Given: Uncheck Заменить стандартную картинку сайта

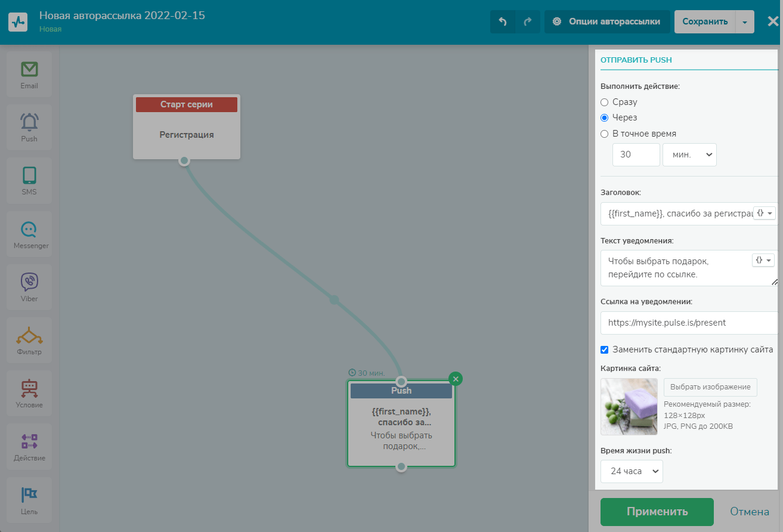Looking at the screenshot, I should tap(605, 349).
